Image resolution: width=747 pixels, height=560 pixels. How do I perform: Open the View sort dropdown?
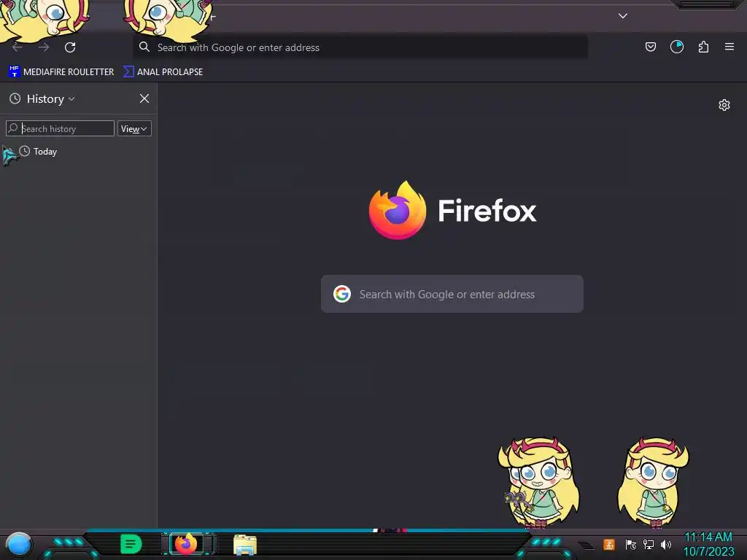[134, 128]
